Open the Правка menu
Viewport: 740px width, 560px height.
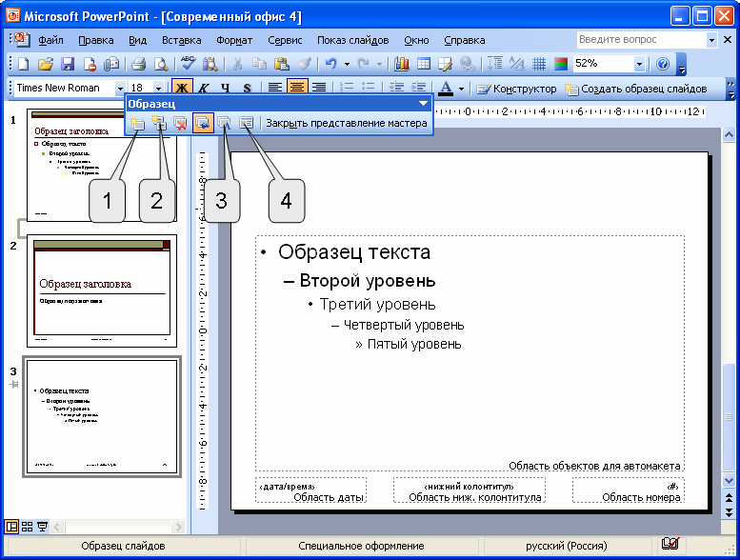click(96, 40)
